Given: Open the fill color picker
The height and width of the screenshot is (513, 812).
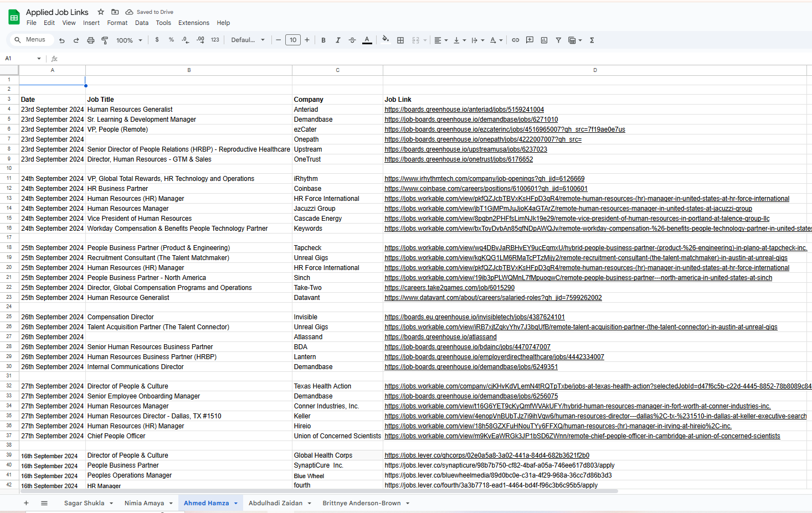Looking at the screenshot, I should (386, 40).
